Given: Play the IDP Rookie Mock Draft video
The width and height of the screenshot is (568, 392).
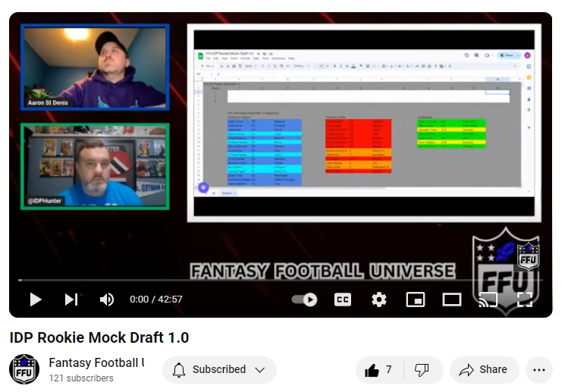Looking at the screenshot, I should point(35,299).
